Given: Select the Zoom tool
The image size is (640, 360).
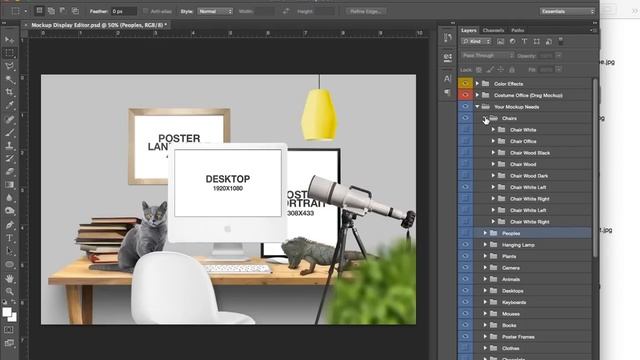Looking at the screenshot, I should pos(9,291).
